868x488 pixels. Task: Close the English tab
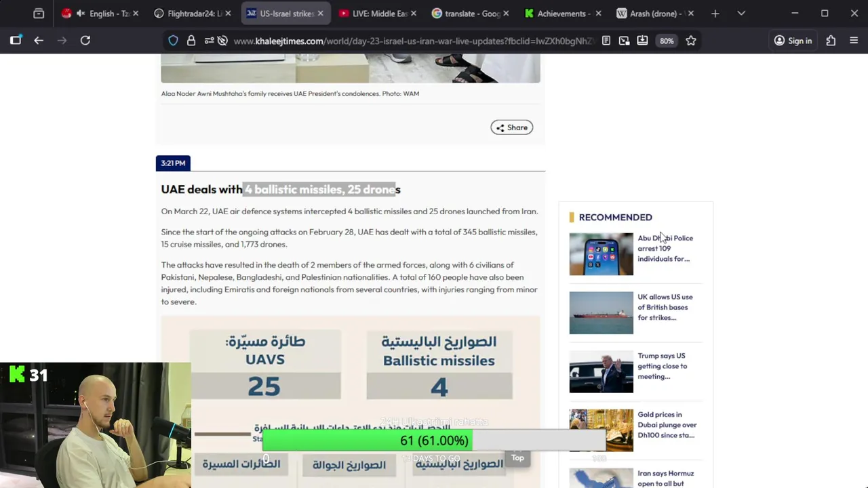pyautogui.click(x=136, y=14)
